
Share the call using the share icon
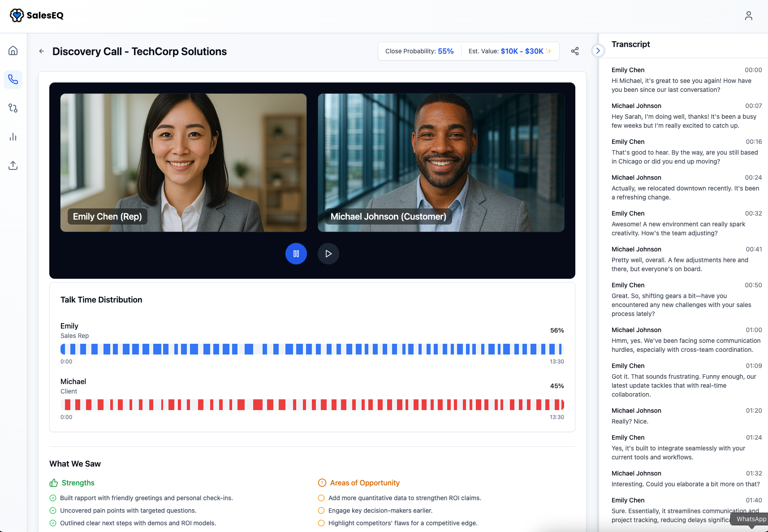coord(575,51)
